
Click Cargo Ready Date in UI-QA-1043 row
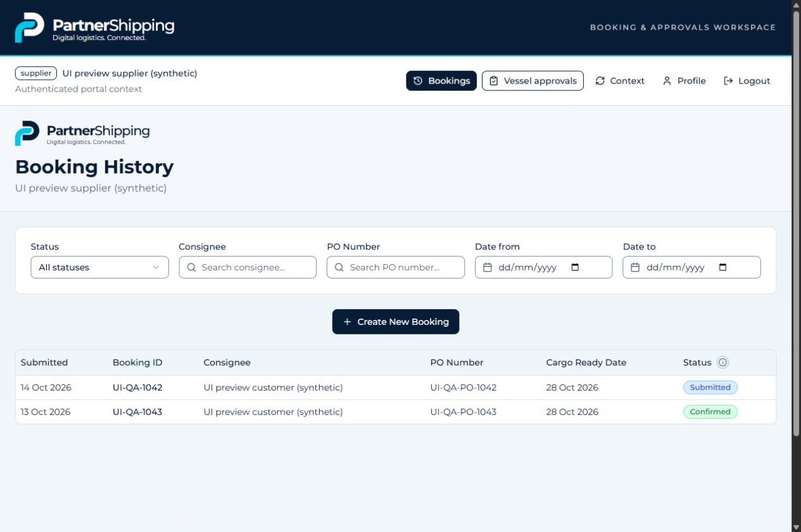coord(572,412)
